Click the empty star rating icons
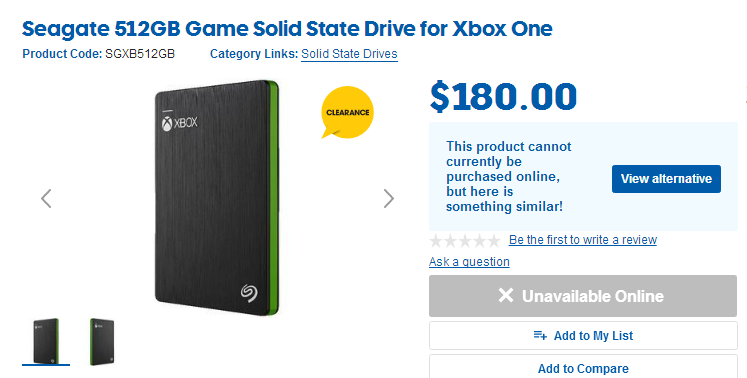The image size is (747, 378). (x=464, y=241)
